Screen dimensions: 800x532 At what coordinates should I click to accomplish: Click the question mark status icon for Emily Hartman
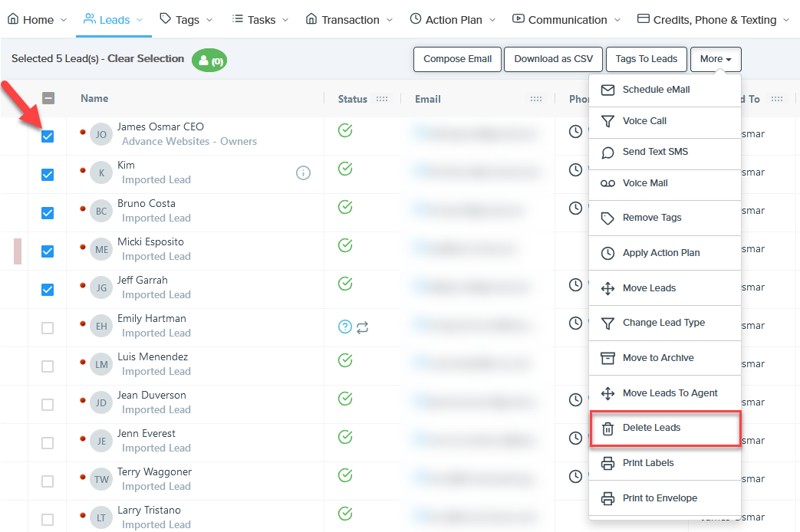(345, 327)
